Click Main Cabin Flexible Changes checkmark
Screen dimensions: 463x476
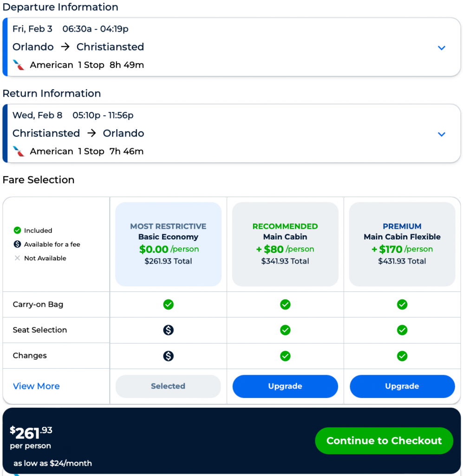coord(402,356)
